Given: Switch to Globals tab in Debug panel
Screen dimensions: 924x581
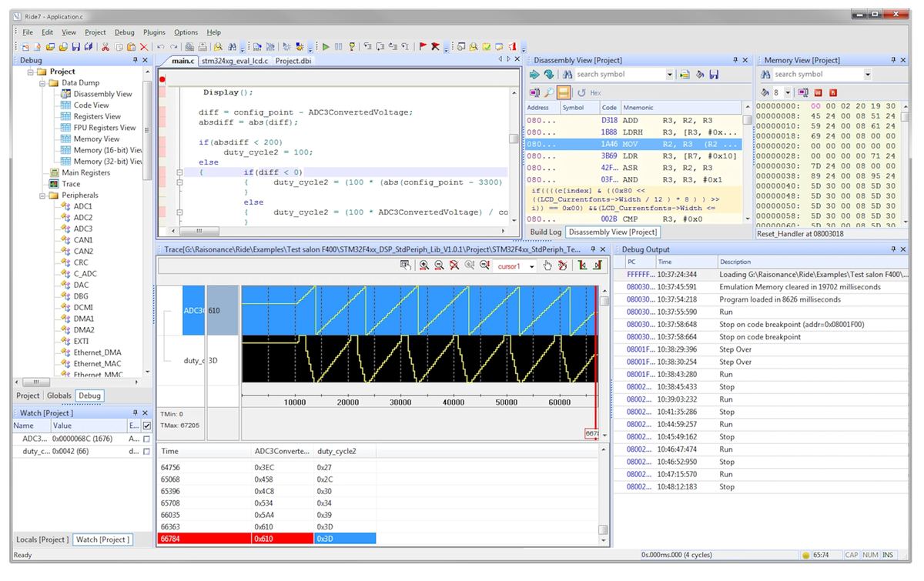Looking at the screenshot, I should 59,396.
